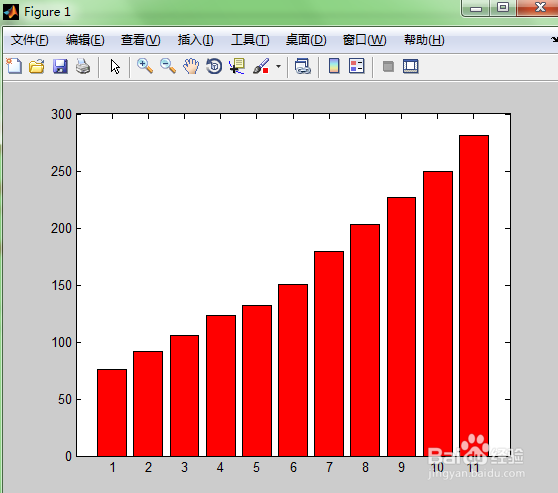Open the 工具(T) menu
Image resolution: width=558 pixels, height=493 pixels.
pyautogui.click(x=250, y=40)
